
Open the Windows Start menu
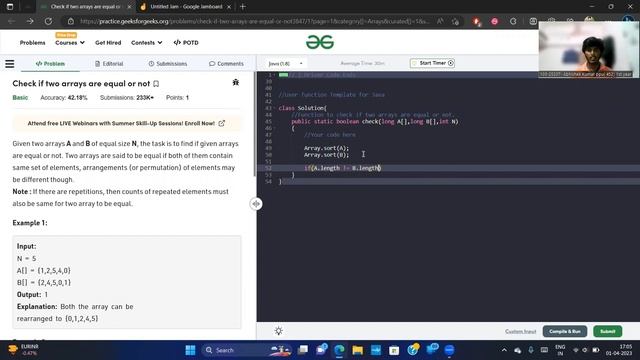pyautogui.click(x=190, y=350)
